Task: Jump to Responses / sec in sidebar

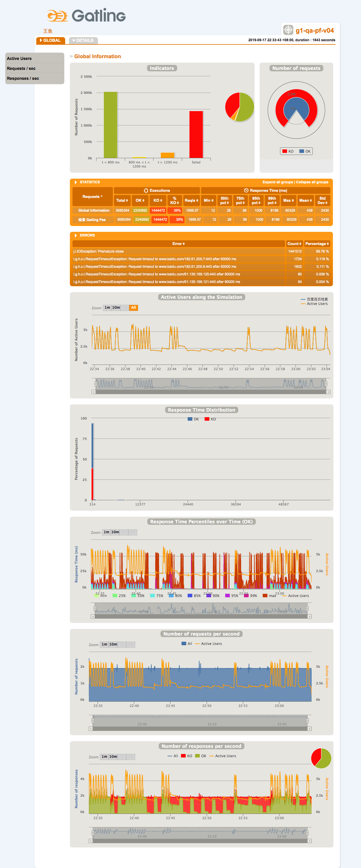Action: tap(23, 79)
